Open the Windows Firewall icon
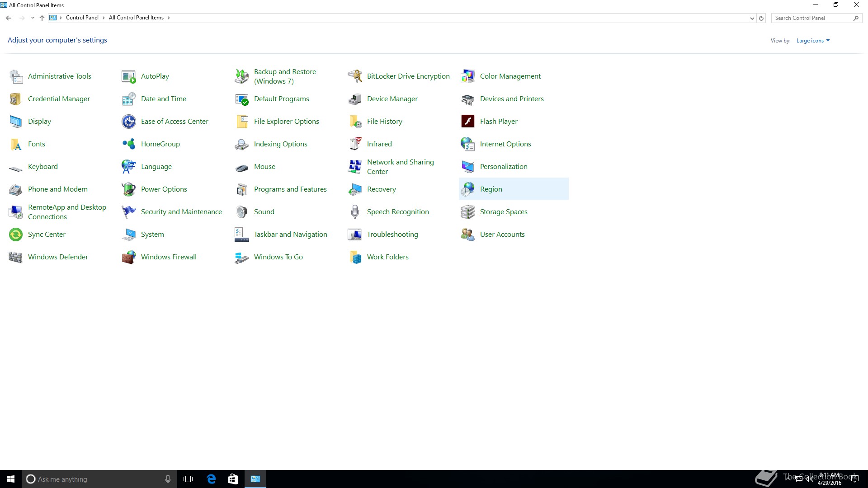 pos(129,257)
